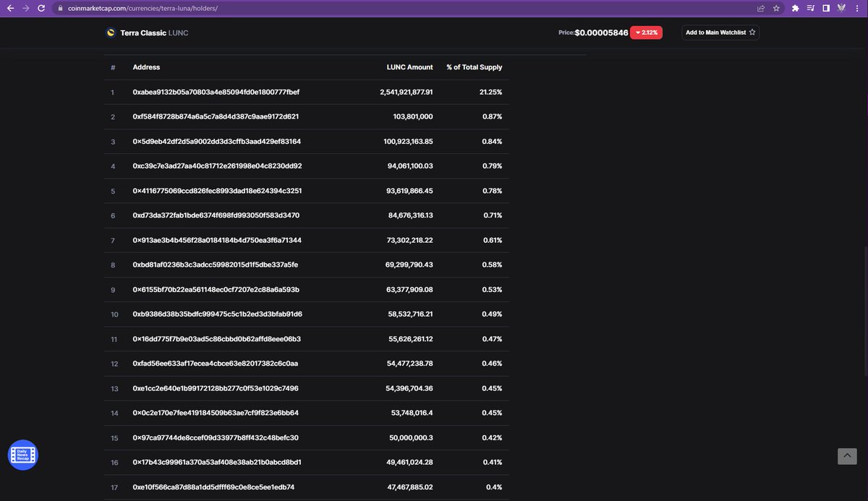
Task: Select address 0x6155bf70b22ea561148ec0cf7207e2c88a6a593b
Action: [x=216, y=290]
